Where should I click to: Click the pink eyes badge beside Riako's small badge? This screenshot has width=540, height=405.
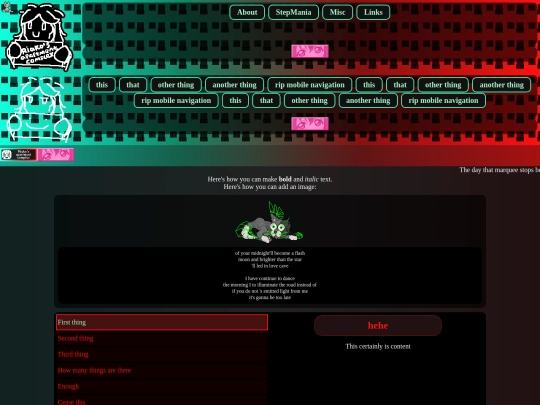coord(56,155)
